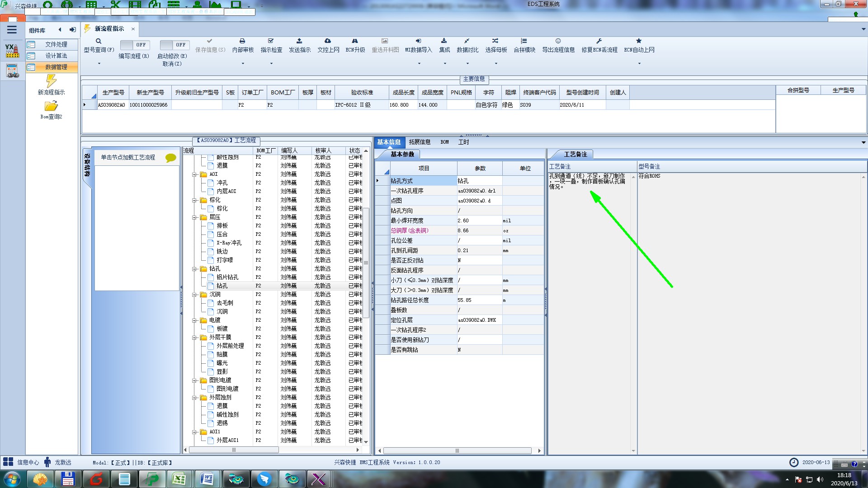Collapse the 层压 folder node
The image size is (868, 488).
click(195, 217)
